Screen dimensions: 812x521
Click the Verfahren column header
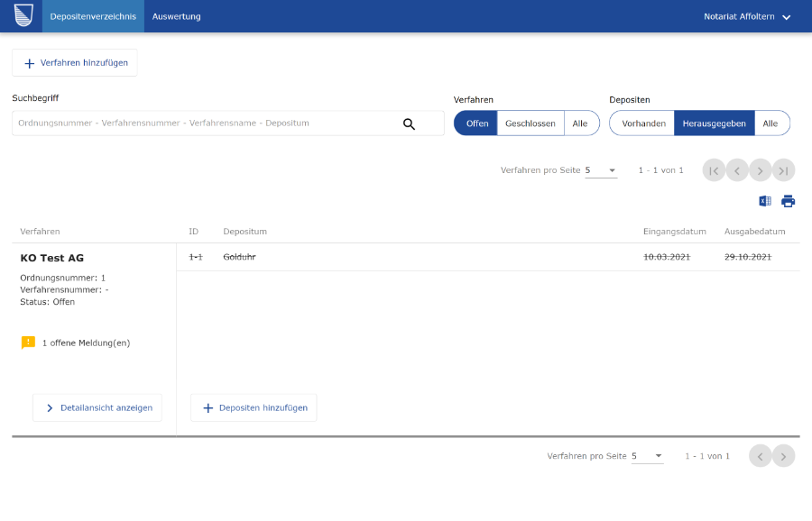(x=40, y=232)
